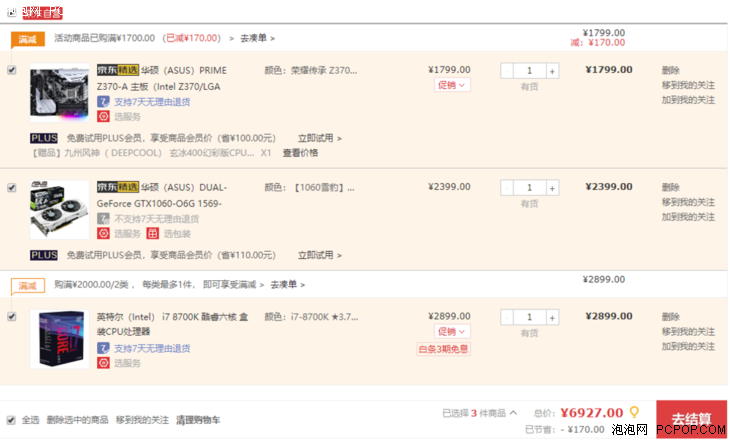
Task: Increase quantity of GTX1060 graphics card
Action: [552, 188]
